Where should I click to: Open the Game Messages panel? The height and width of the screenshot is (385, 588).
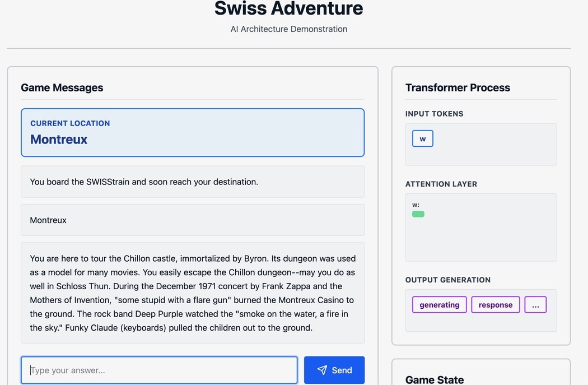coord(62,87)
